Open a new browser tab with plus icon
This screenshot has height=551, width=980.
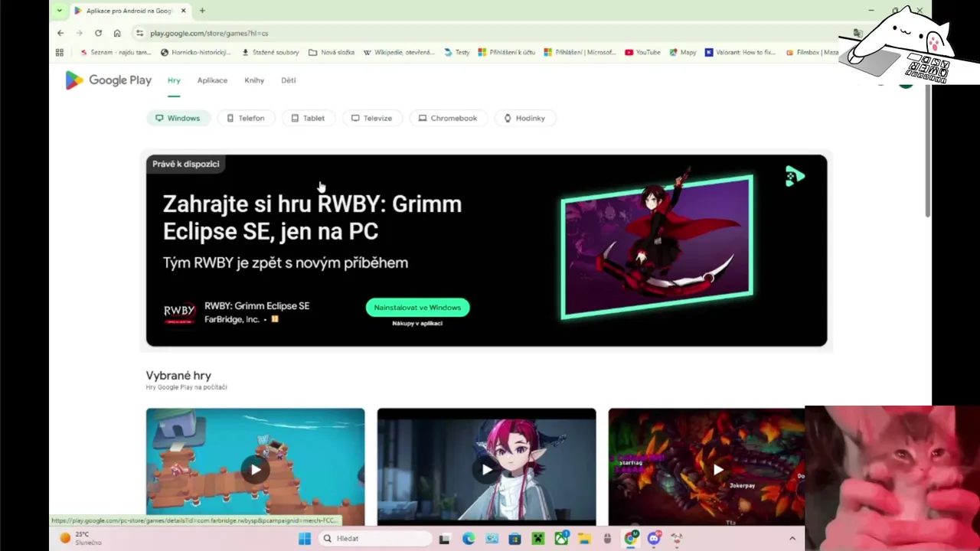click(x=202, y=11)
